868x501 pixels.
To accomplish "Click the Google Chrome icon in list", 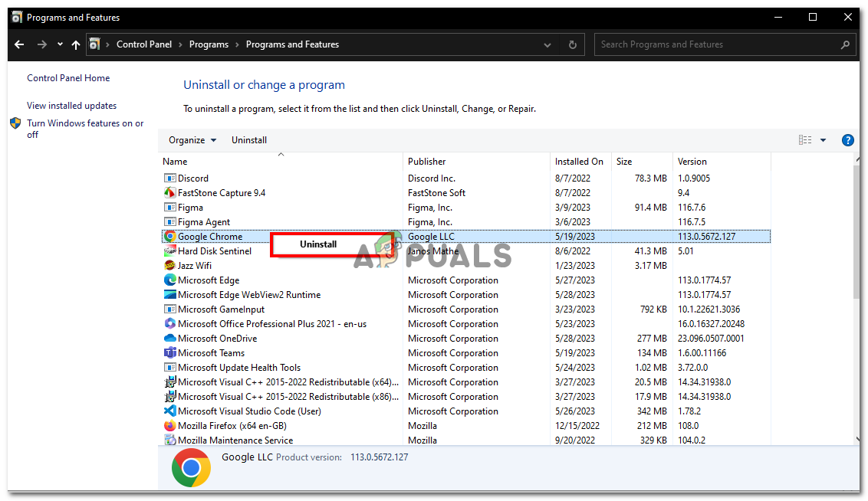I will (x=170, y=236).
